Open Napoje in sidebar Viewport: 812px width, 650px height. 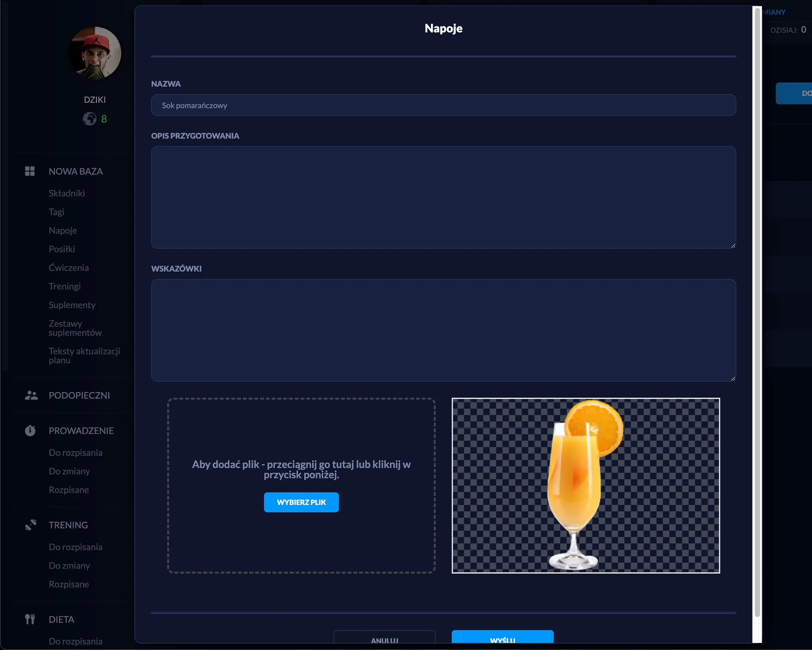63,230
